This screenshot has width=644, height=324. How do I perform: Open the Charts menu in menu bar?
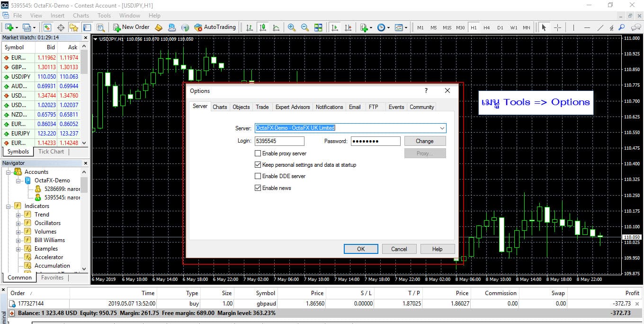81,15
